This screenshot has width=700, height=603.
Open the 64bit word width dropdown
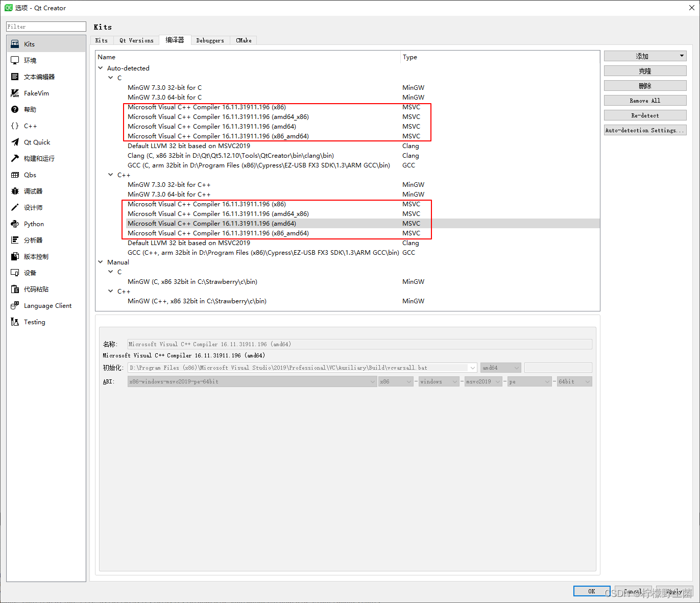(x=574, y=381)
